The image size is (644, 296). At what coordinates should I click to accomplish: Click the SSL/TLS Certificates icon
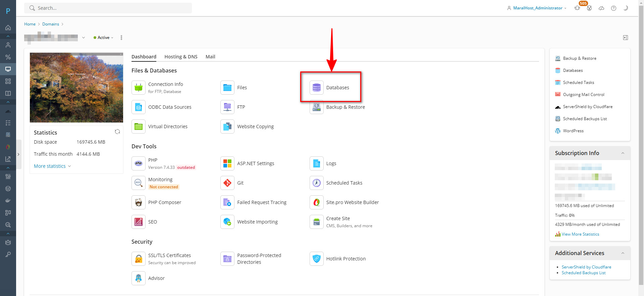click(x=139, y=259)
